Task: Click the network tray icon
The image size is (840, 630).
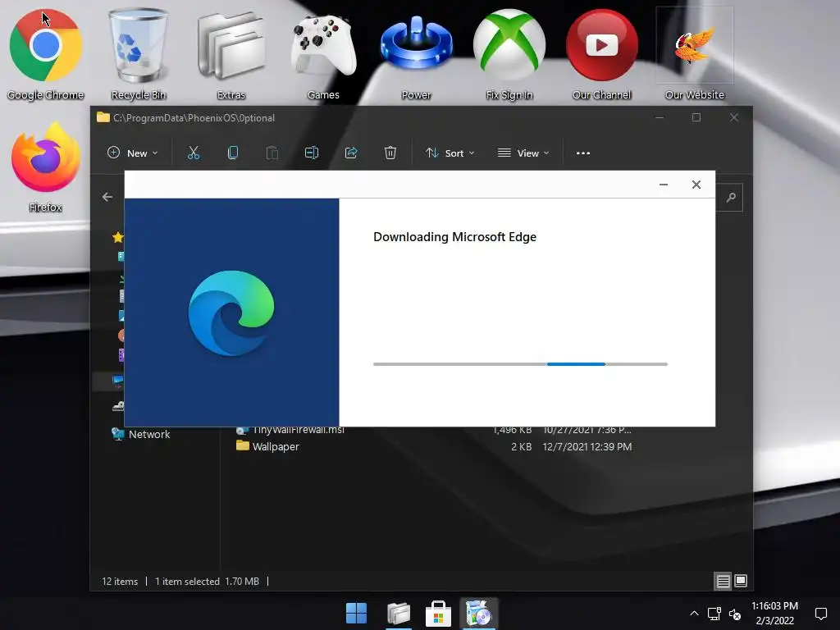Action: pos(714,614)
